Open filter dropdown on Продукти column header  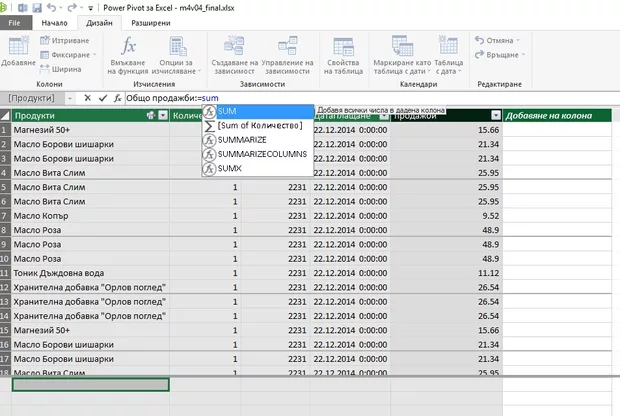162,116
